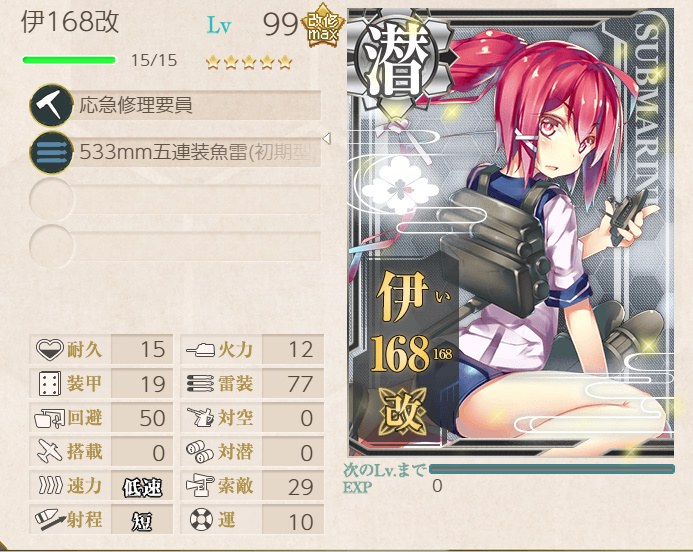Click the green HP bar
Image resolution: width=693 pixels, height=552 pixels.
point(69,60)
